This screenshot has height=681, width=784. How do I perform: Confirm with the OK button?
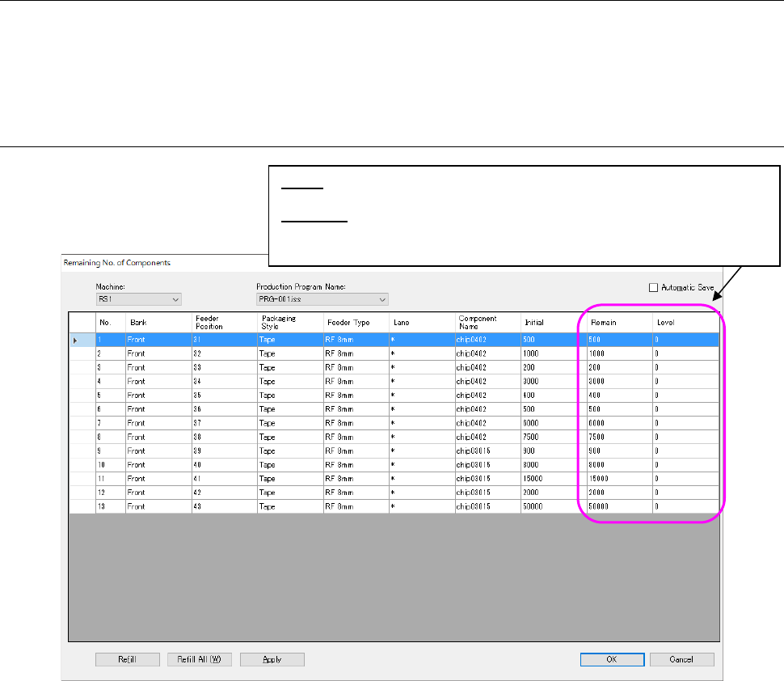[x=612, y=659]
